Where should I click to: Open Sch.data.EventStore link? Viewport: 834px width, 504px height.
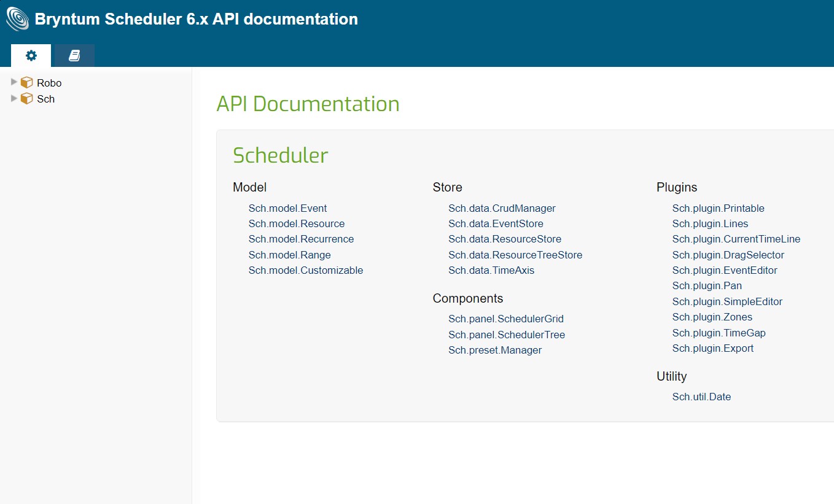click(496, 223)
